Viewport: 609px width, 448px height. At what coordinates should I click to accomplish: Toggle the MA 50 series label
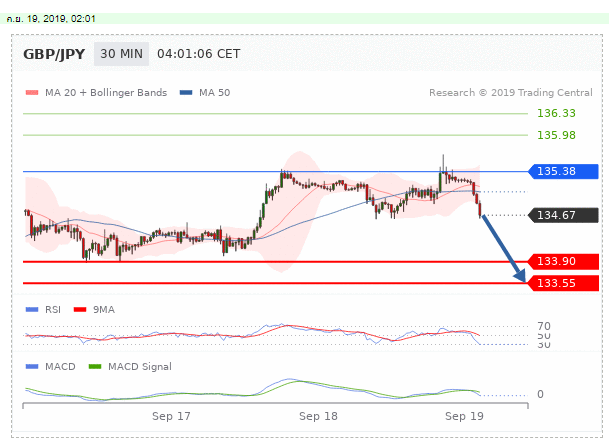(214, 93)
